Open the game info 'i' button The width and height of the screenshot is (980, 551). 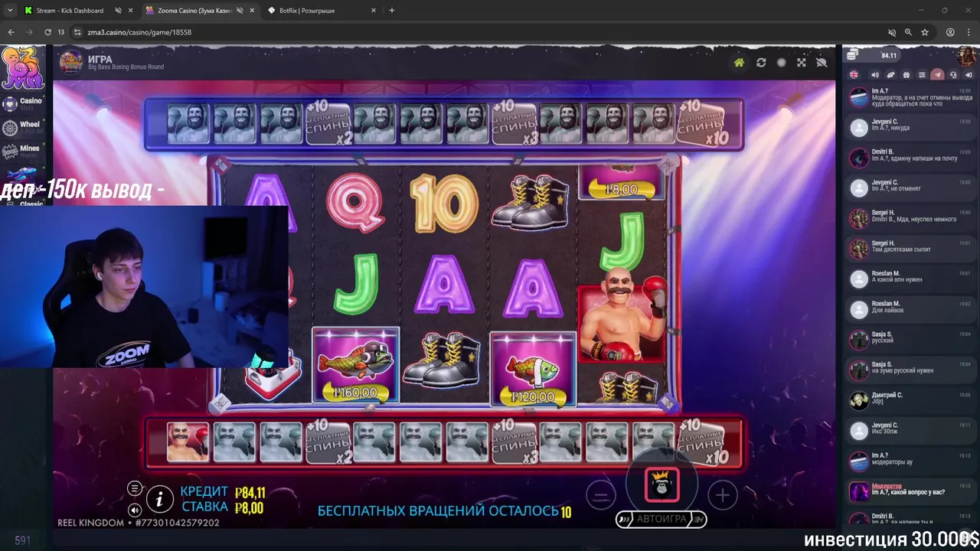pos(159,500)
